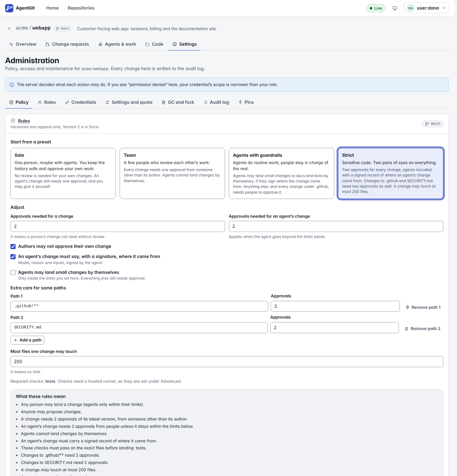457x476 pixels.
Task: Click the main branch badge in Rules header
Action: [433, 124]
